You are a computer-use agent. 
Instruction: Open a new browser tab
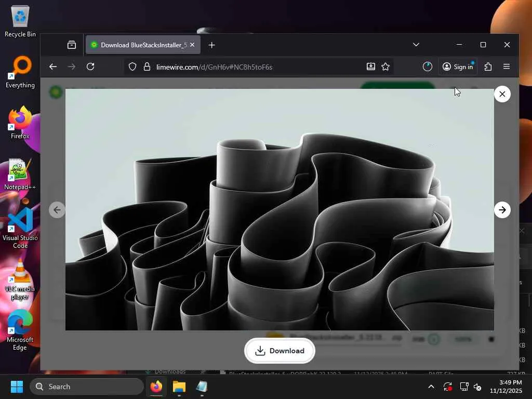(211, 45)
